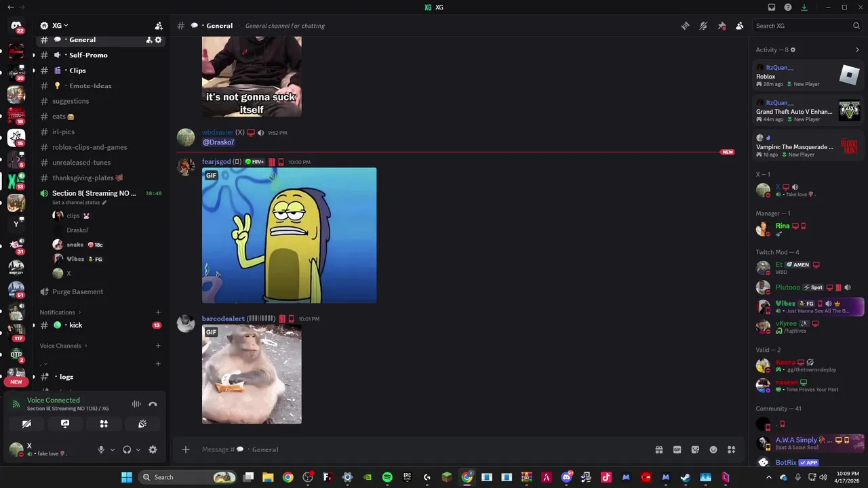Viewport: 868px width, 488px height.
Task: Click message attachment plus button
Action: 185,449
